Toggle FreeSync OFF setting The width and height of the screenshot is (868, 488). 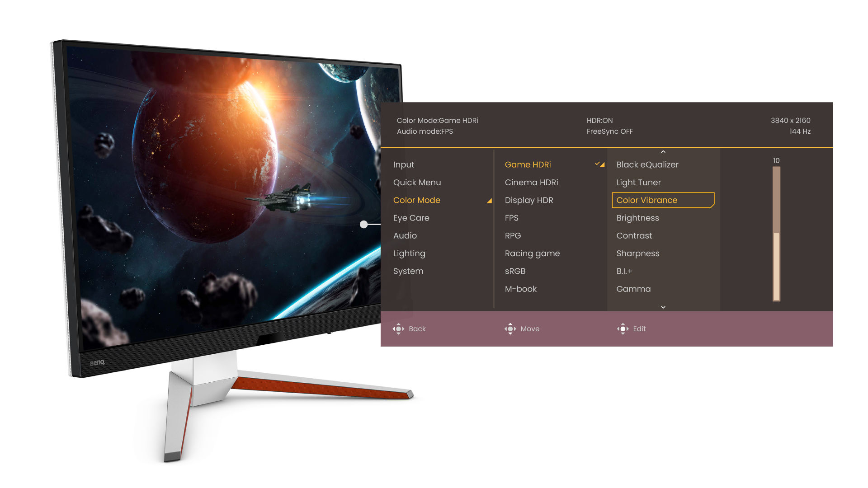tap(609, 131)
